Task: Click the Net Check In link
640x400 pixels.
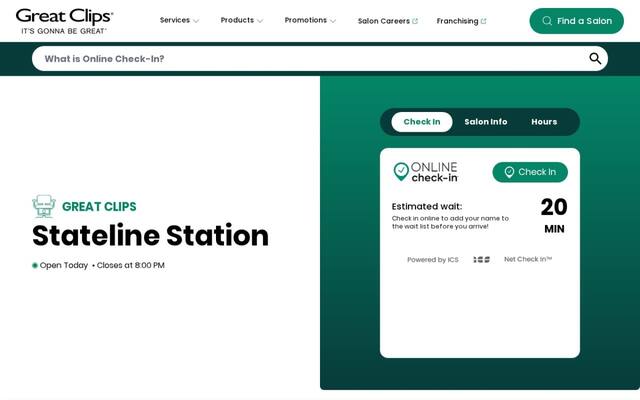Action: click(528, 259)
